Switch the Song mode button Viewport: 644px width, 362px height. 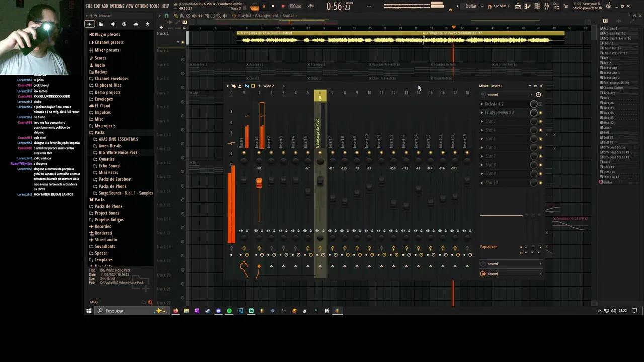254,8
